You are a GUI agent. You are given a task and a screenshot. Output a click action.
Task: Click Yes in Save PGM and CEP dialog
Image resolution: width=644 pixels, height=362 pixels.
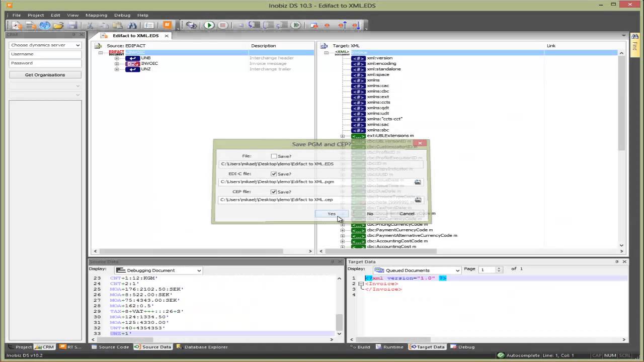click(x=332, y=214)
